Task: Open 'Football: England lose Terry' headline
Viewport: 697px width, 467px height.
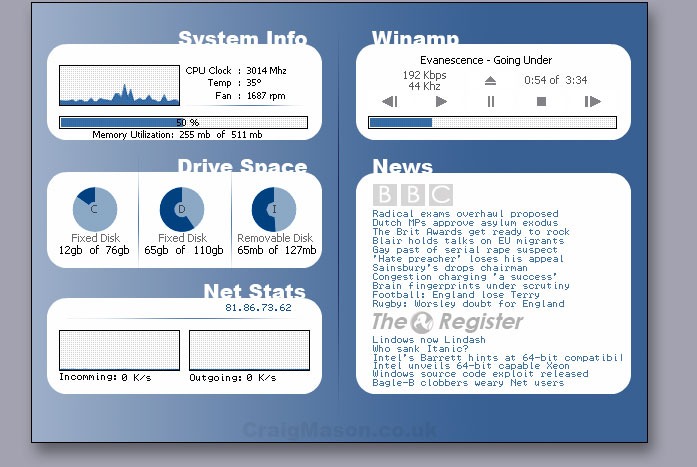Action: tap(456, 295)
